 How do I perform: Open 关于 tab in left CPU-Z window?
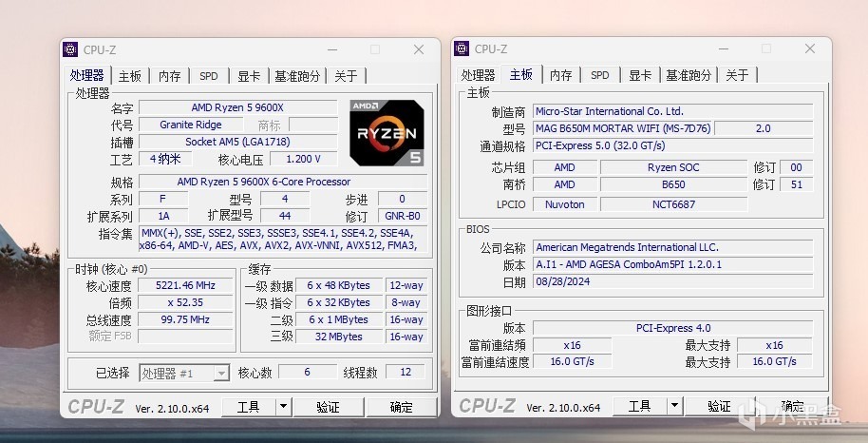point(346,76)
